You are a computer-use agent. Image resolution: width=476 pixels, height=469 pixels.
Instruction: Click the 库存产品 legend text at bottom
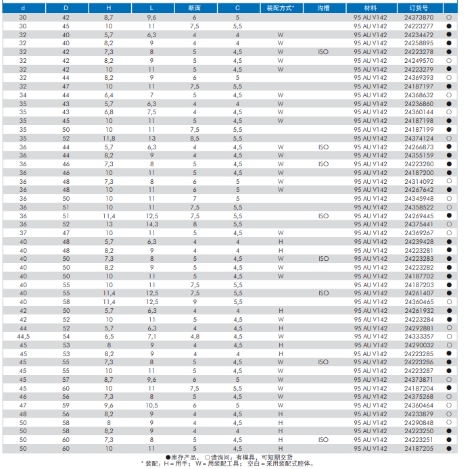184,458
